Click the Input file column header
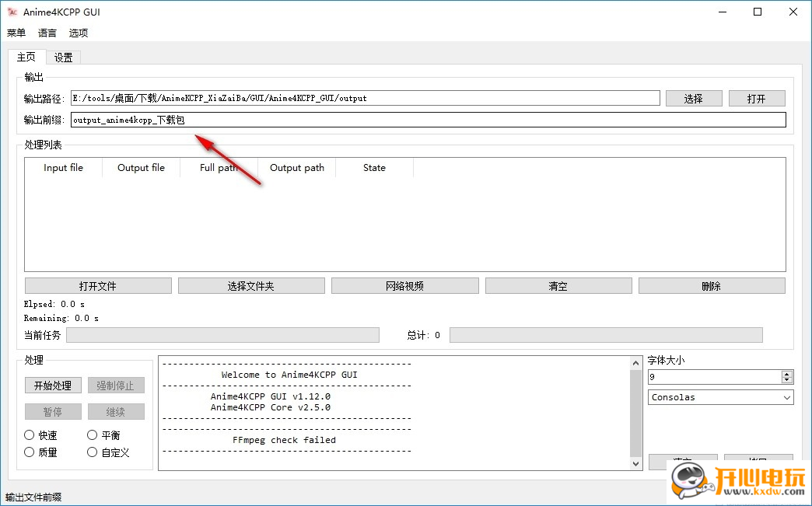The width and height of the screenshot is (812, 506). click(x=63, y=168)
